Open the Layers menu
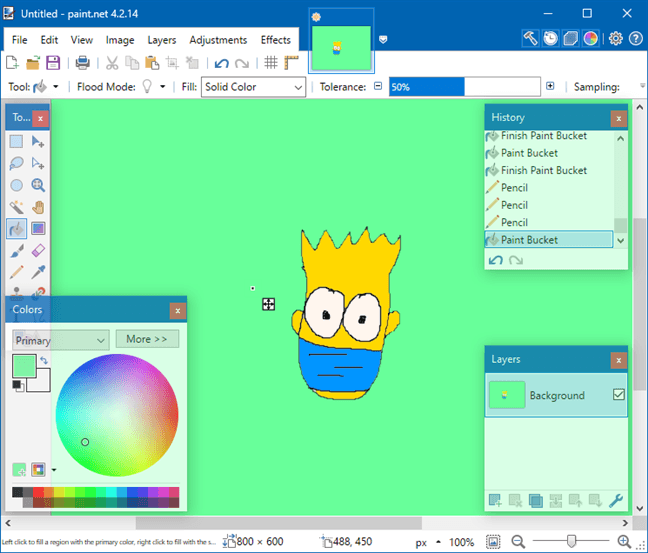The width and height of the screenshot is (648, 553). point(162,40)
